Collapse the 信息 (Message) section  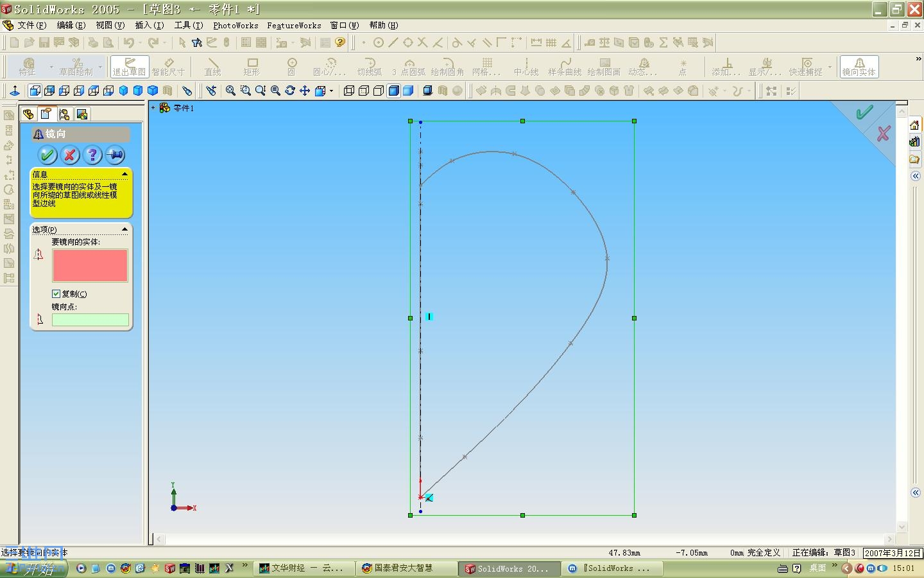click(x=124, y=174)
